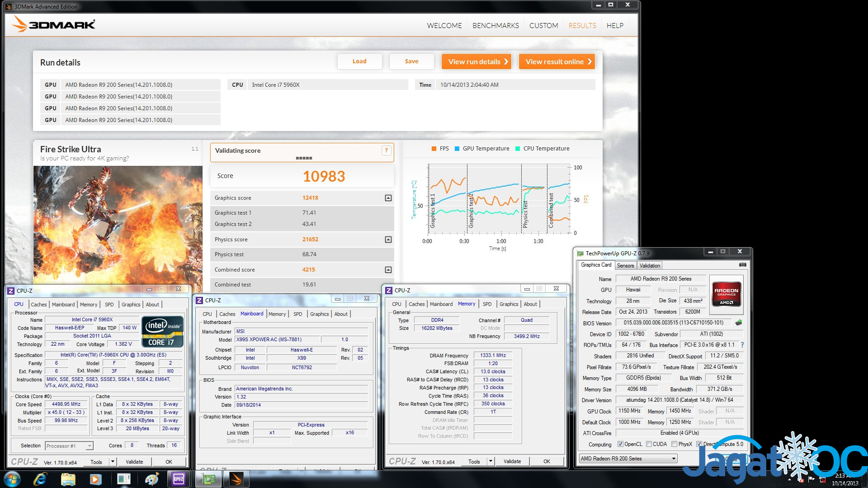Launch Internet Explorer from taskbar
The height and width of the screenshot is (488, 868).
click(x=40, y=479)
